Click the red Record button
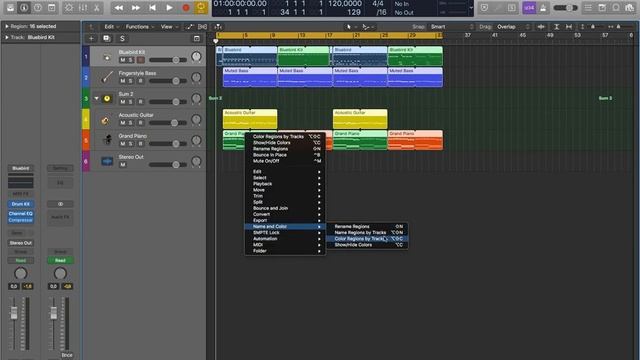The width and height of the screenshot is (640, 360). click(x=186, y=8)
